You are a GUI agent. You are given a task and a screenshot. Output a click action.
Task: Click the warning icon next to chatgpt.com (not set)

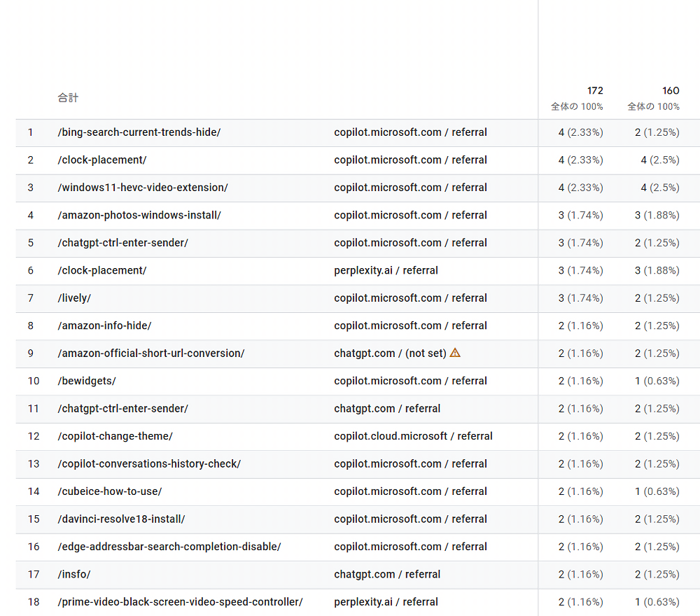[455, 353]
